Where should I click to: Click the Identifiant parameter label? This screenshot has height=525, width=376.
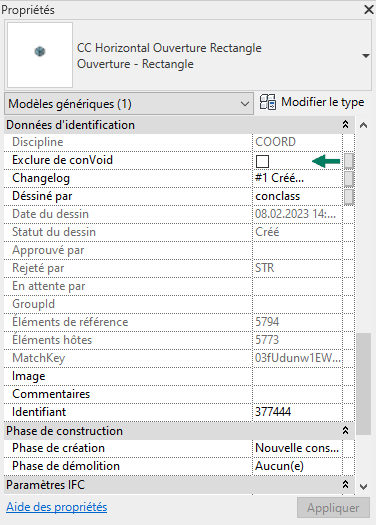[39, 412]
